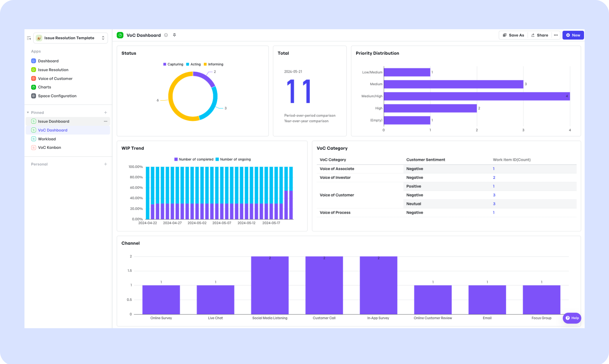Click the High priority bar

(x=430, y=108)
